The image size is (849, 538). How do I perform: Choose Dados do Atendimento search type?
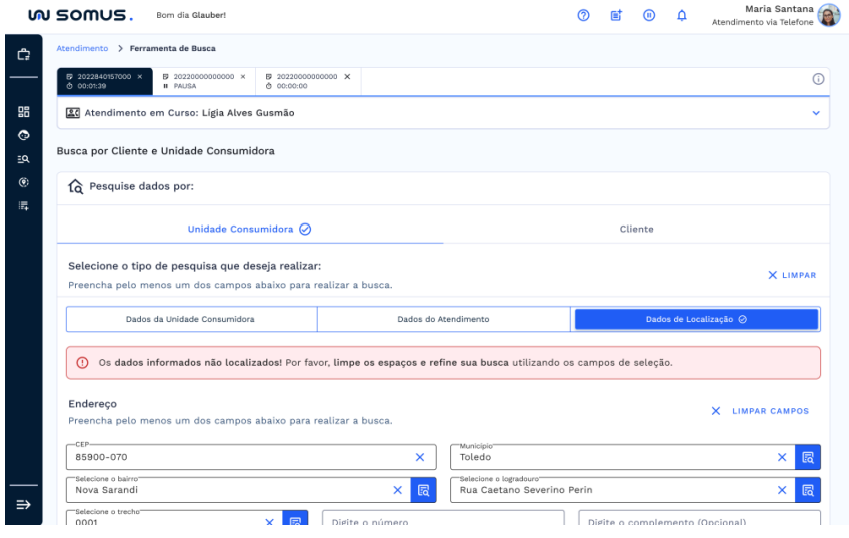444,319
